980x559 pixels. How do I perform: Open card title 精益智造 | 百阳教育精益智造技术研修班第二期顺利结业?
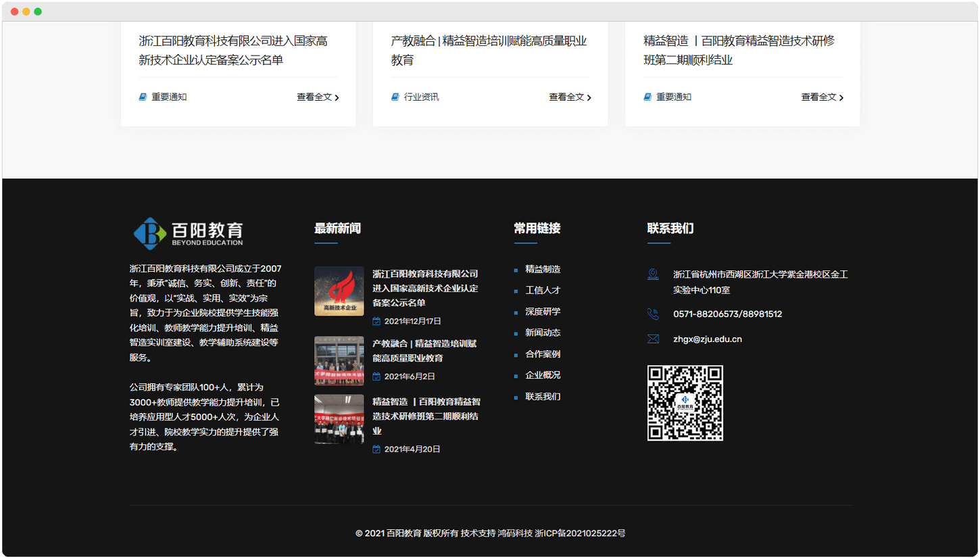pyautogui.click(x=739, y=51)
